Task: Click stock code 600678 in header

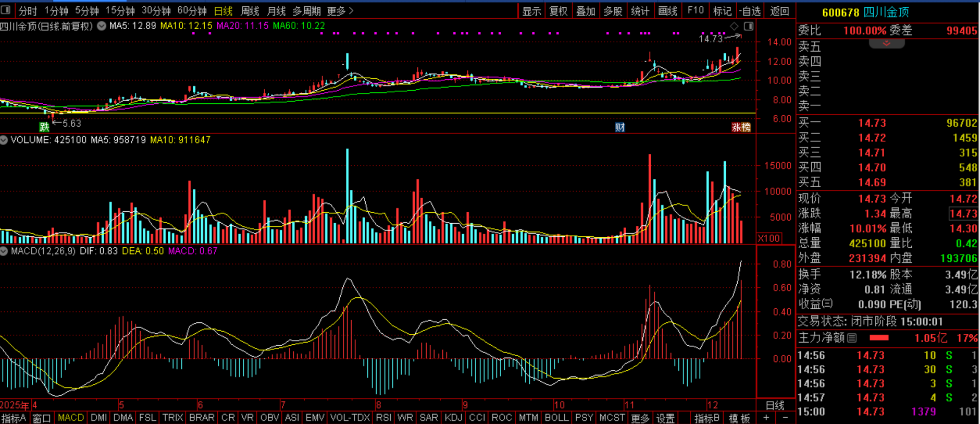Action: point(840,12)
